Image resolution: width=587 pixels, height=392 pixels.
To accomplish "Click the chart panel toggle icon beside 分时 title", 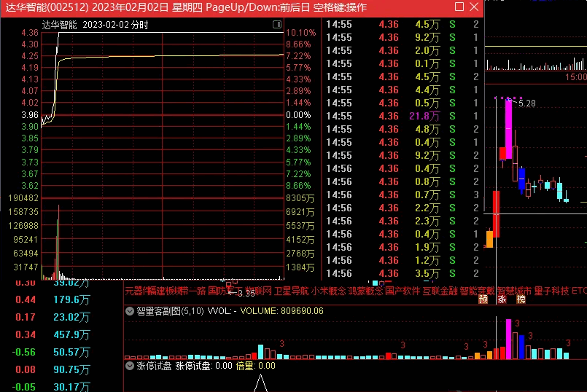I will [277, 25].
